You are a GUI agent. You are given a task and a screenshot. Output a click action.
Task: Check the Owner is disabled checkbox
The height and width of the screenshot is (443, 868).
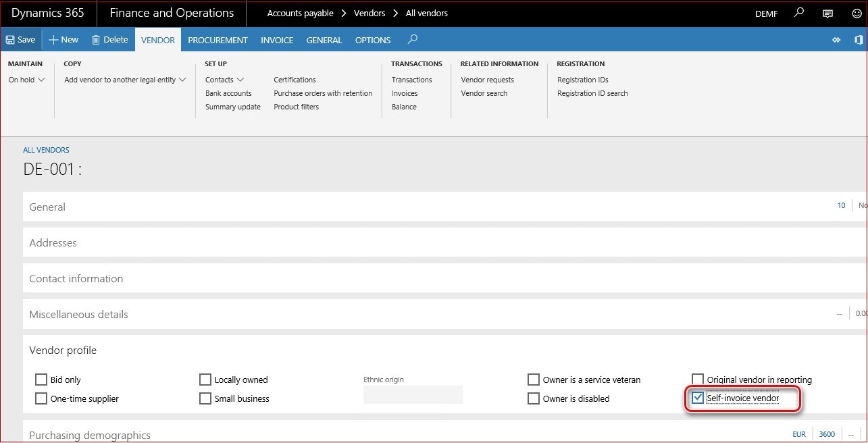(534, 398)
